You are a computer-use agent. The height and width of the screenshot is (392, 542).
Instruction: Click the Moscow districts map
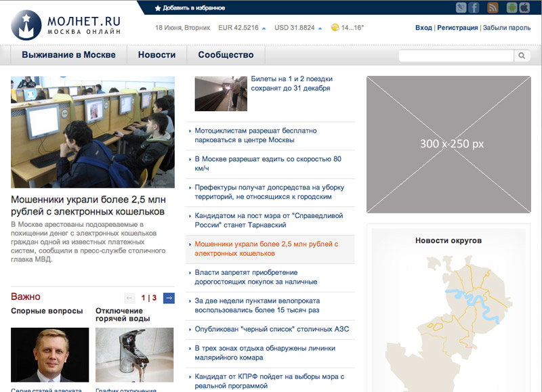pyautogui.click(x=449, y=323)
